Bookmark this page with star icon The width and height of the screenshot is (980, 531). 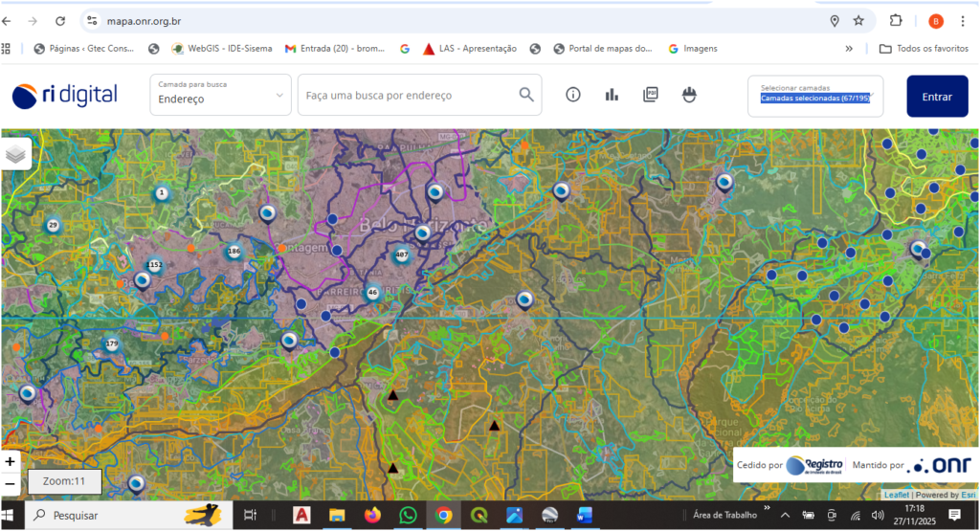(x=858, y=21)
